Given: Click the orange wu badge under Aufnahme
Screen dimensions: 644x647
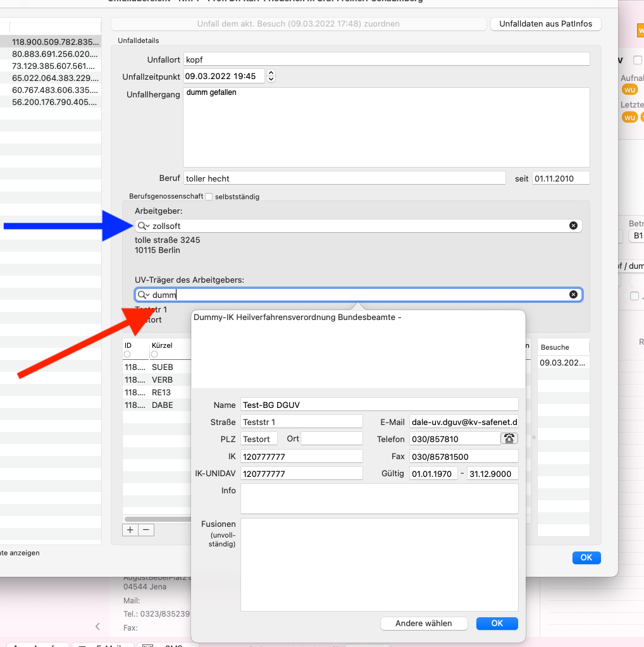Looking at the screenshot, I should pyautogui.click(x=629, y=90).
